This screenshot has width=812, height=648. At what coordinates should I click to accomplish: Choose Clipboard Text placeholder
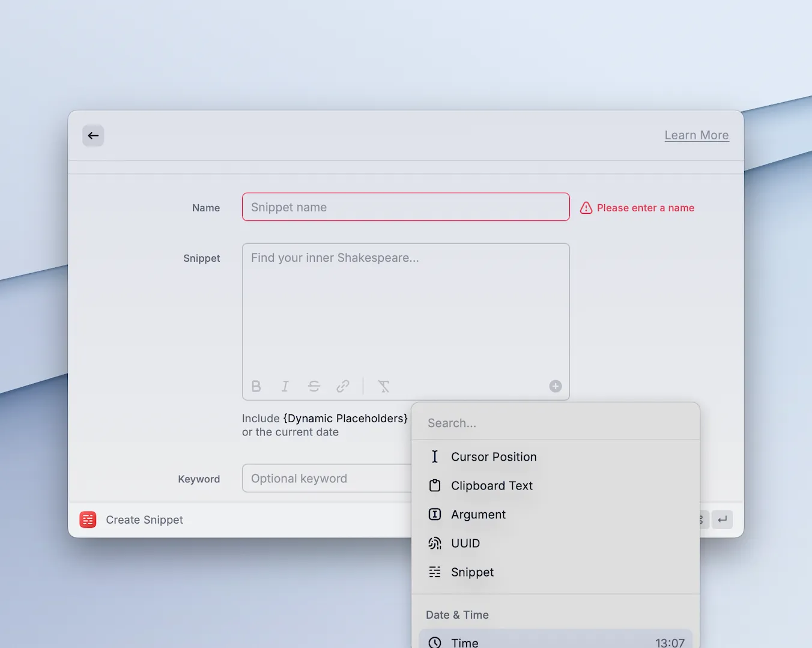point(491,485)
